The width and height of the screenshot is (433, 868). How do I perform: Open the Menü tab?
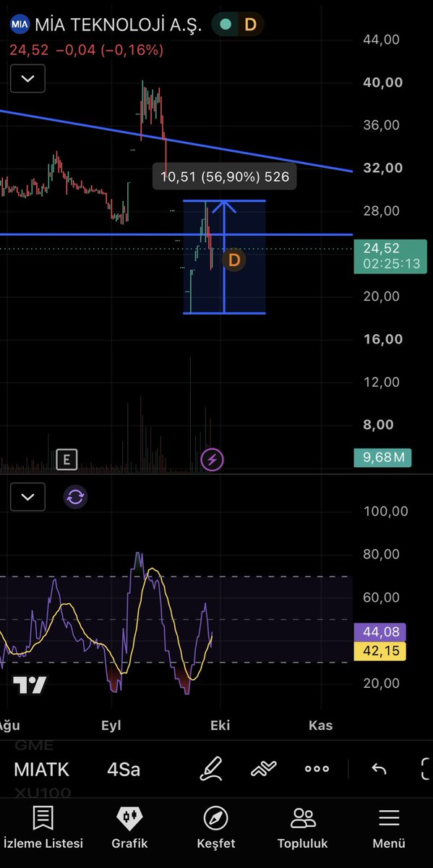pos(389,827)
